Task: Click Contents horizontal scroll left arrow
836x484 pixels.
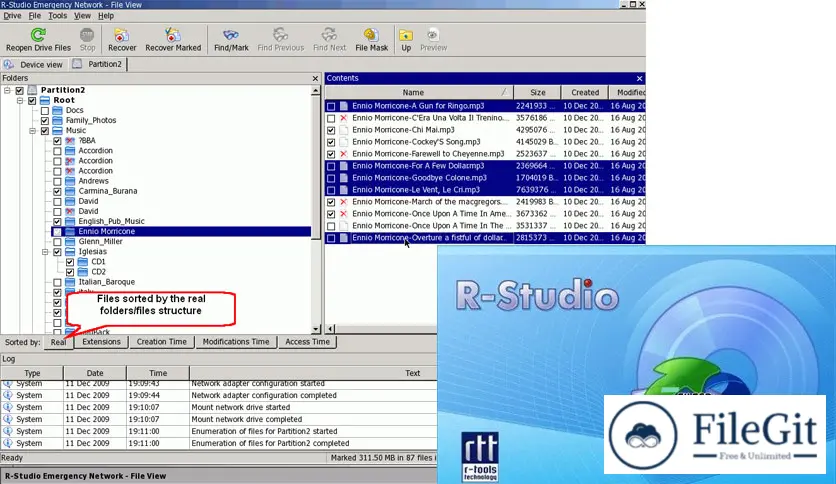Action: coord(331,329)
